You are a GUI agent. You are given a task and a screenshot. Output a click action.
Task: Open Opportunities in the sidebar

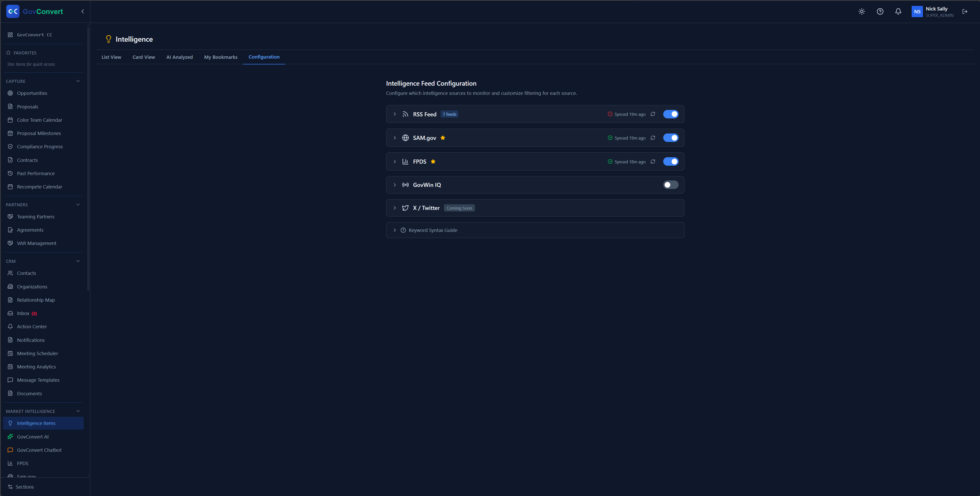point(43,93)
